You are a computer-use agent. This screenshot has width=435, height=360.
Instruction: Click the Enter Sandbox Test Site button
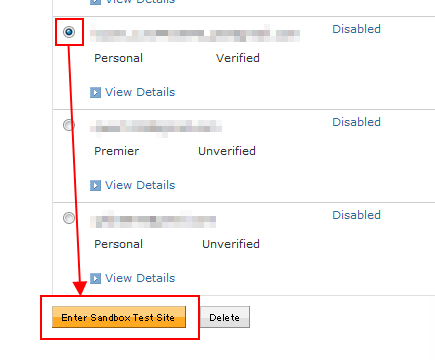click(x=119, y=317)
